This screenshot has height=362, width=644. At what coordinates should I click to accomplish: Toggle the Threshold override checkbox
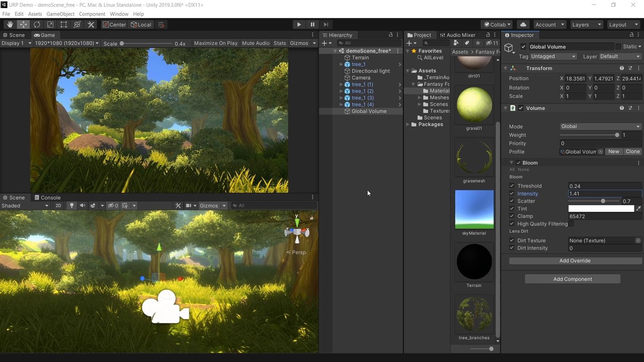[512, 186]
